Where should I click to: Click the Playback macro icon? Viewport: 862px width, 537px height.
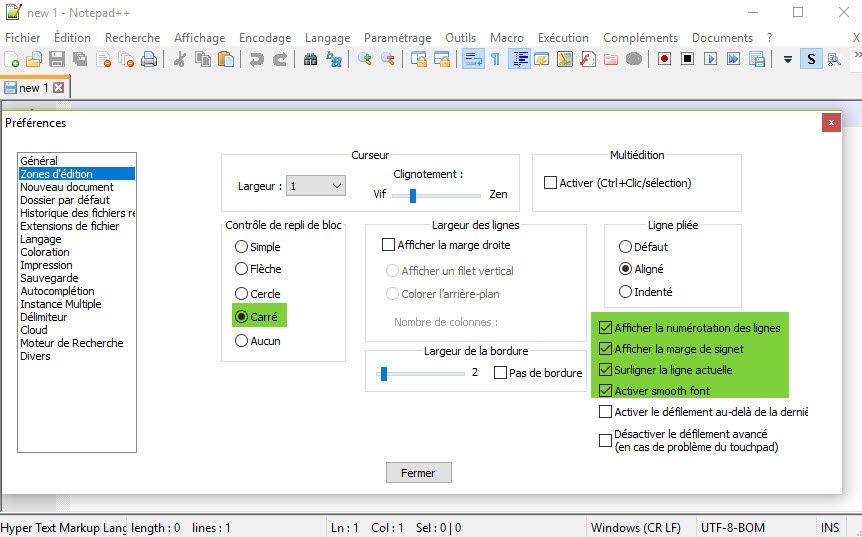coord(710,59)
